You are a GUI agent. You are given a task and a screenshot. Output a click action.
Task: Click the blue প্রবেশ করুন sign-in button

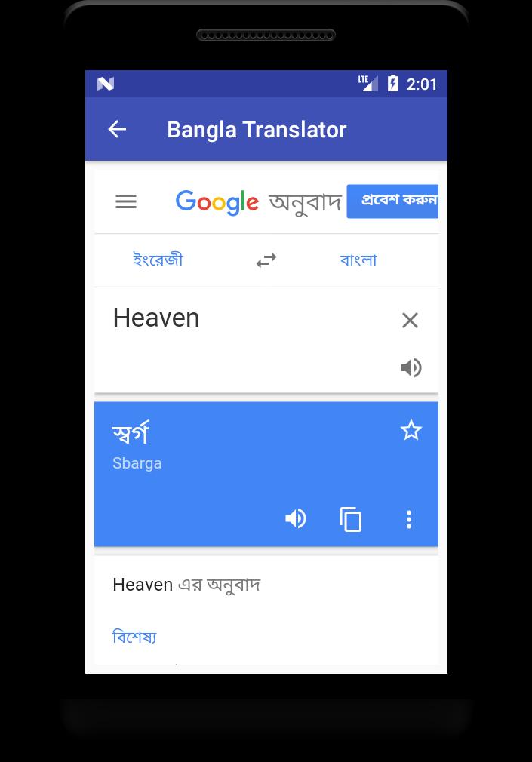point(392,201)
